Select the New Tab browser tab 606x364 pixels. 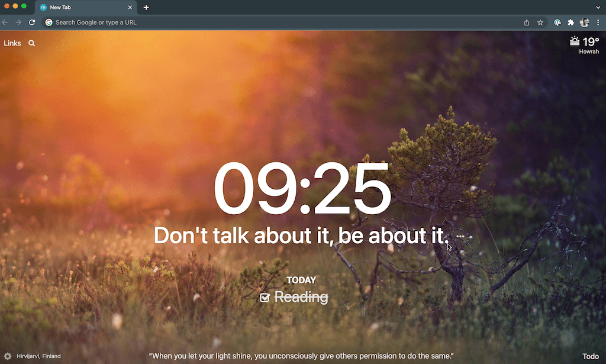[x=86, y=7]
